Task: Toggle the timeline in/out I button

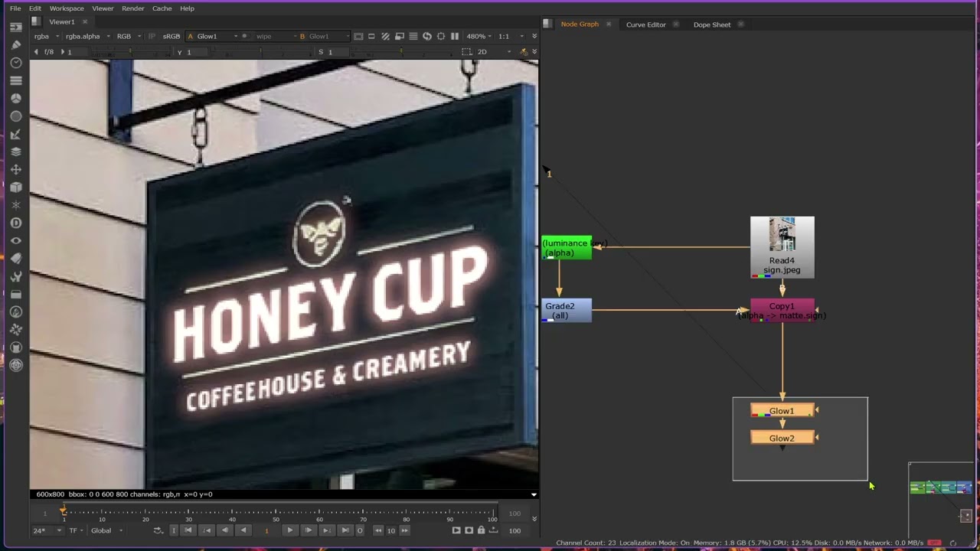Action: click(174, 530)
